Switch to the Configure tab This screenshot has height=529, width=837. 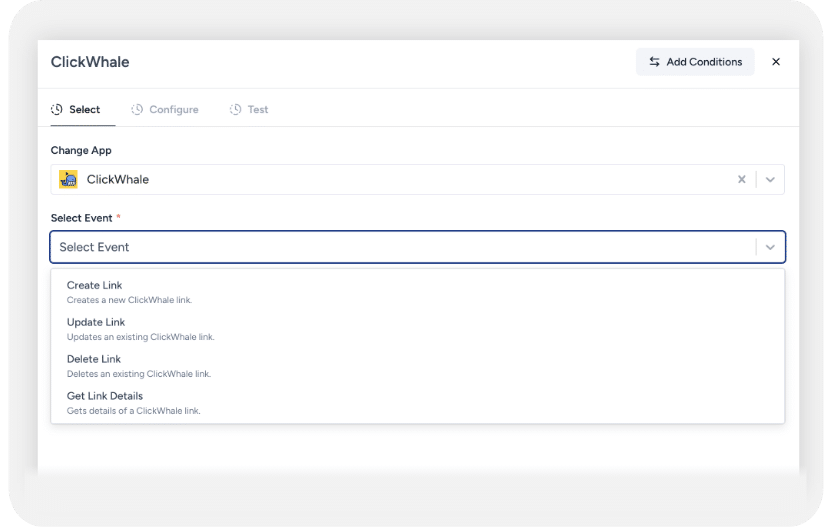point(165,109)
